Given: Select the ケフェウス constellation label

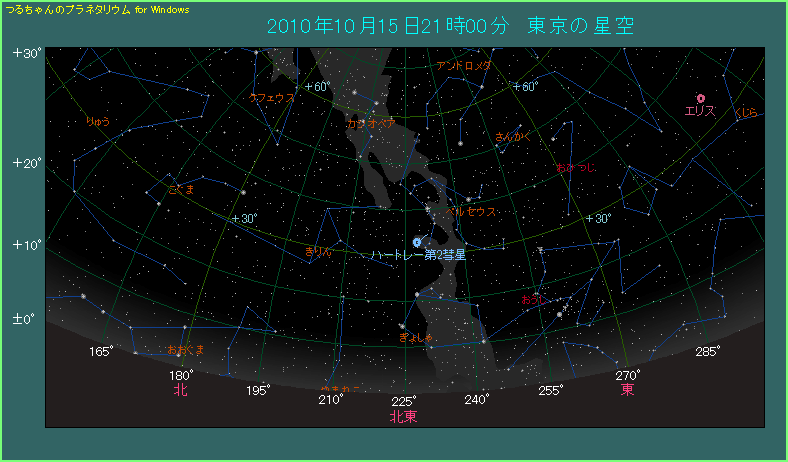Looking at the screenshot, I should (x=272, y=98).
